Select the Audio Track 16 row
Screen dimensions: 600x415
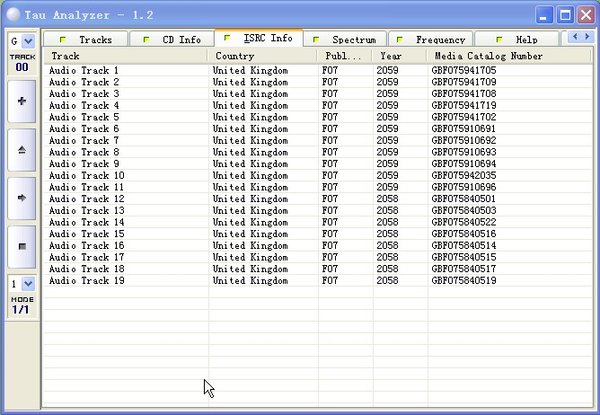[x=318, y=246]
